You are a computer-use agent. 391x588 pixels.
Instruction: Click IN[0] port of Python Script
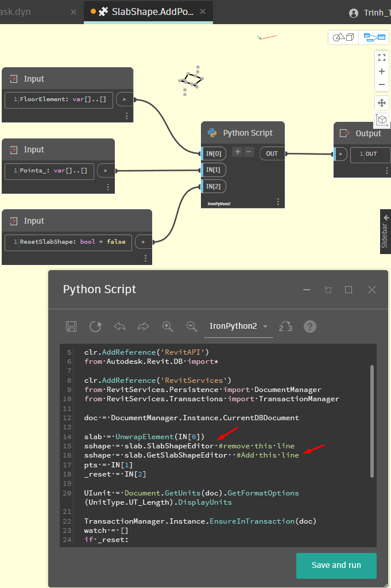(214, 153)
